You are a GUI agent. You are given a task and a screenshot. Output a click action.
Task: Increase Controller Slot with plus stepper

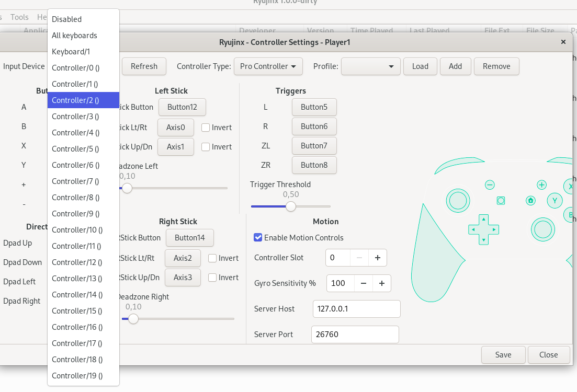(378, 257)
